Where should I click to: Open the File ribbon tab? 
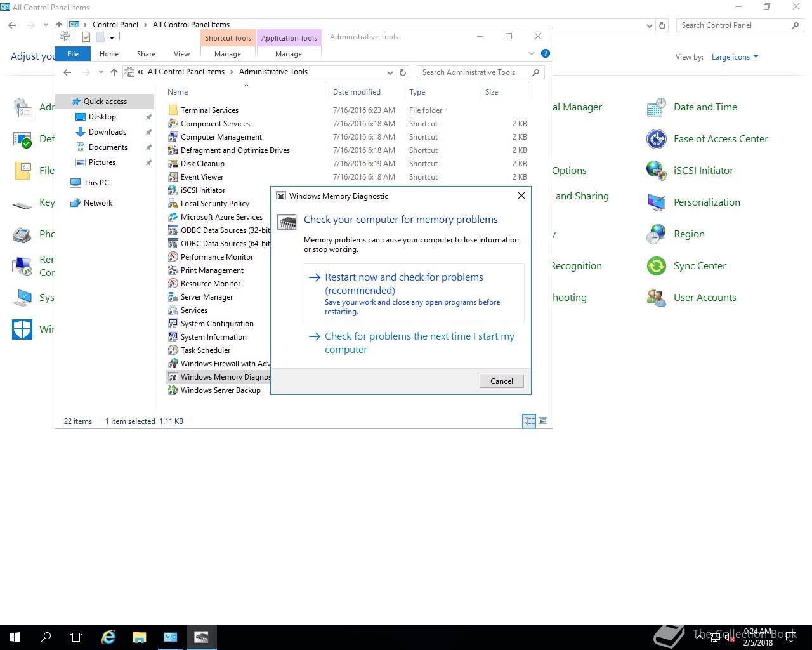73,54
